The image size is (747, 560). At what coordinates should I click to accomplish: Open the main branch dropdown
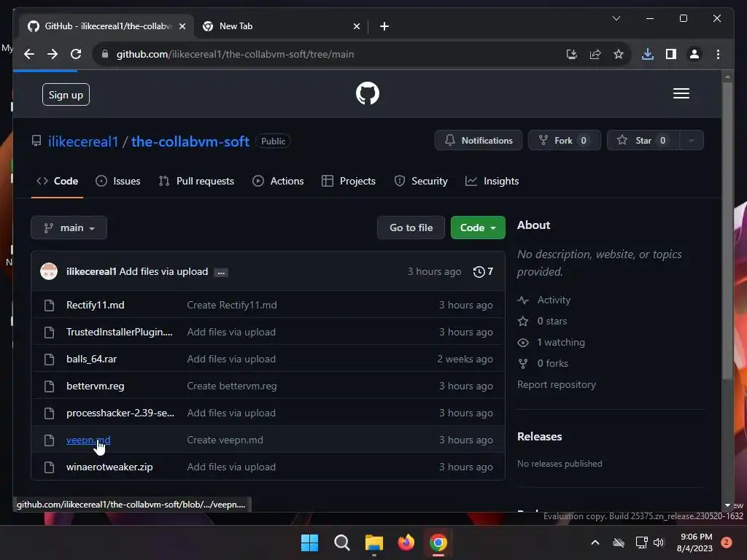[x=69, y=227]
